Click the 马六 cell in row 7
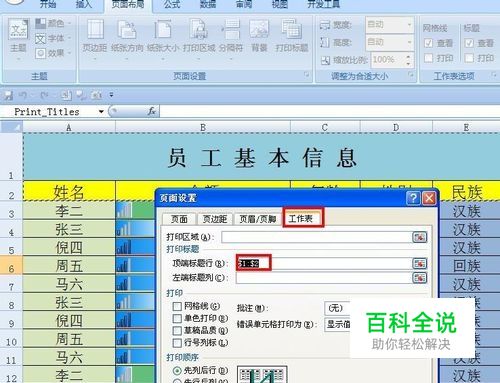This screenshot has width=500, height=383. pos(69,284)
